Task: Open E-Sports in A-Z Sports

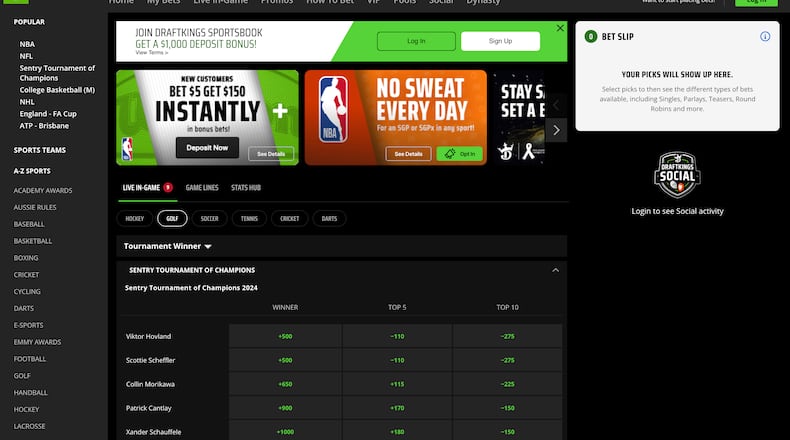Action: point(28,325)
